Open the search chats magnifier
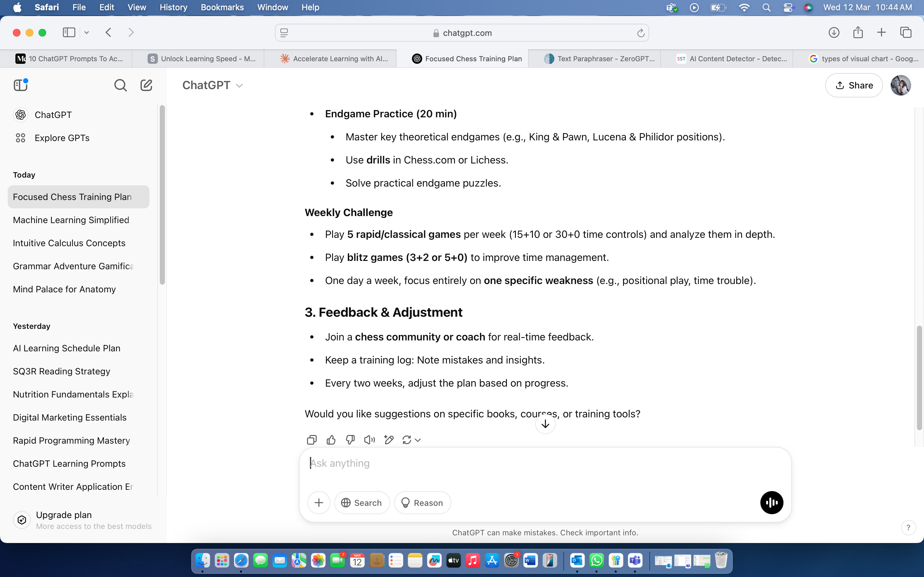Viewport: 924px width, 577px height. (x=120, y=85)
